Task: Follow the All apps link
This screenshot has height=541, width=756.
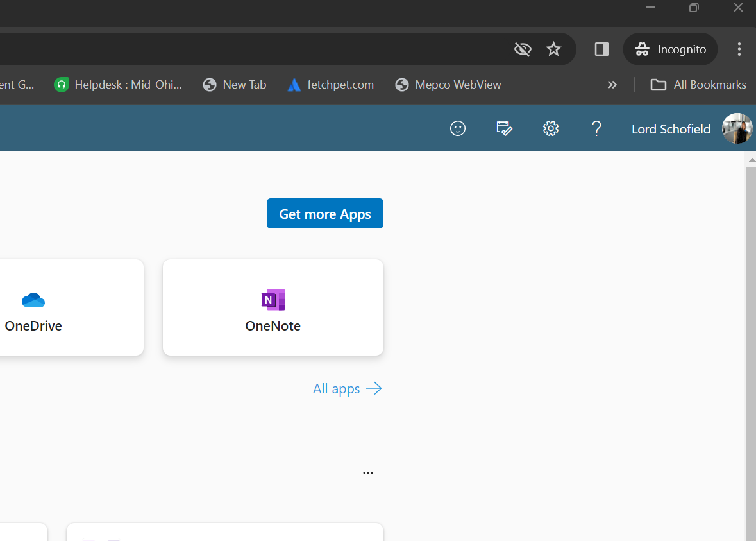Action: click(347, 388)
